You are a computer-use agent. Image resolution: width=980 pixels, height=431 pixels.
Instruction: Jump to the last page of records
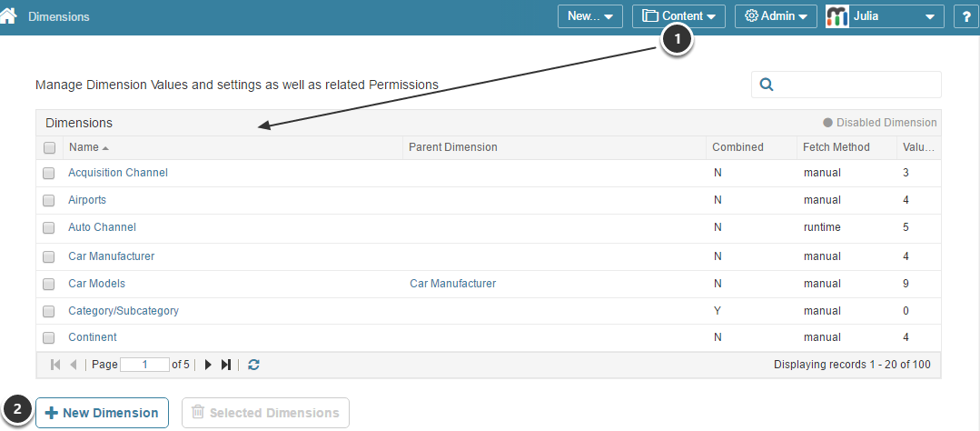[x=226, y=365]
